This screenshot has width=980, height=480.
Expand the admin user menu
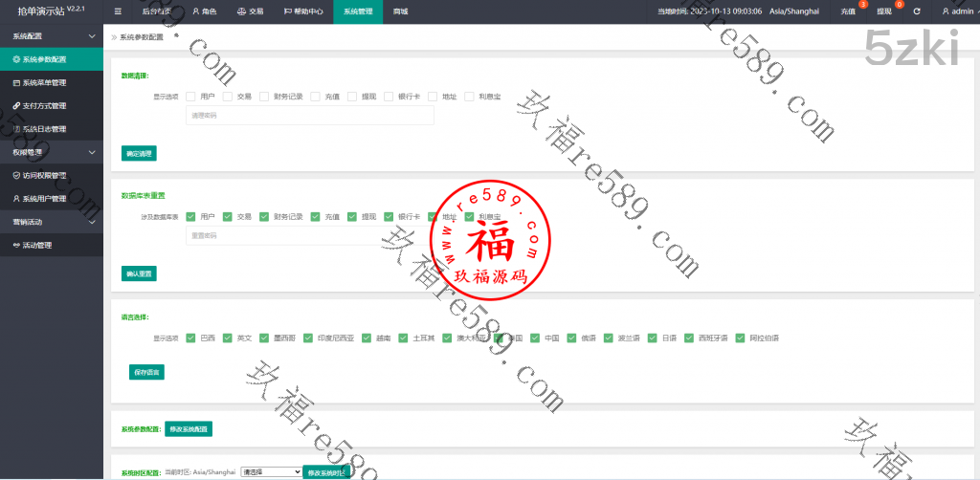point(957,11)
